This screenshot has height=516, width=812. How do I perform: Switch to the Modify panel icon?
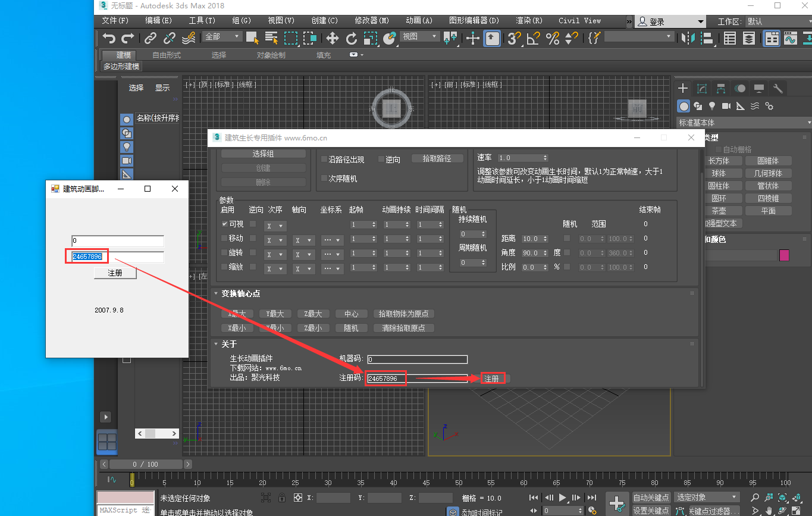click(x=702, y=88)
